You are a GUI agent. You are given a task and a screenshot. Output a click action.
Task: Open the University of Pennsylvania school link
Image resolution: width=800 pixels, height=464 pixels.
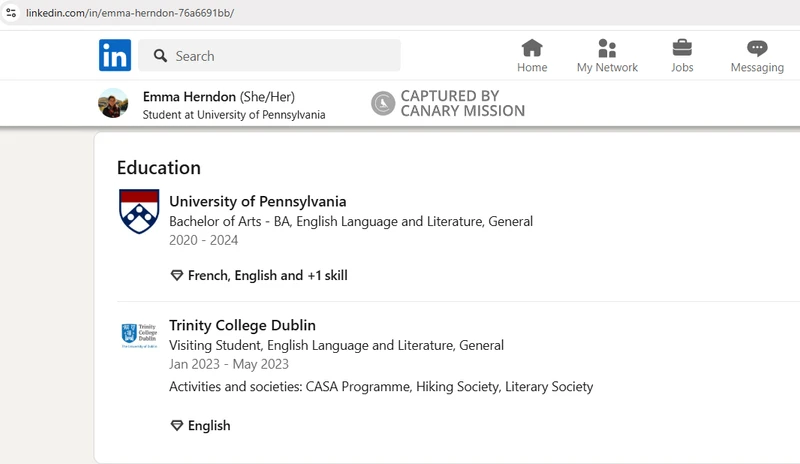258,202
